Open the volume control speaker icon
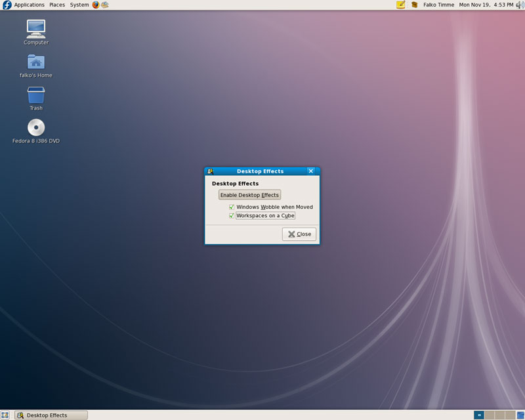Viewport: 525px width, 420px height. 520,5
